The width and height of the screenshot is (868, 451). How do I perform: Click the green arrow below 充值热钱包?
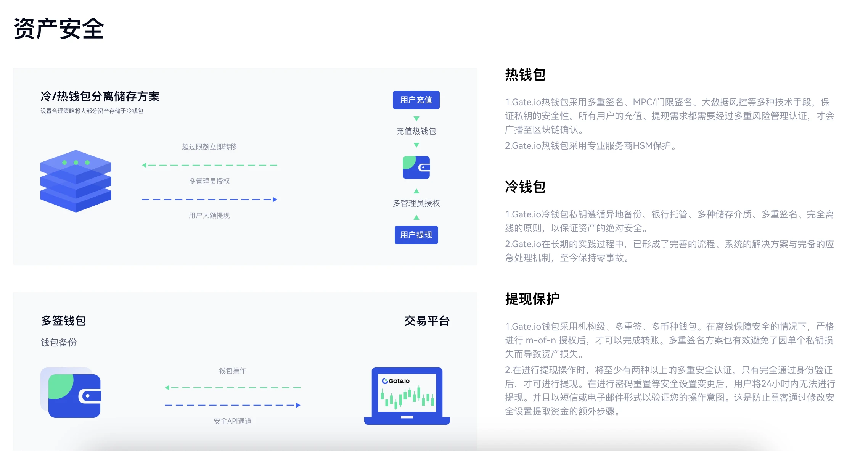[416, 145]
